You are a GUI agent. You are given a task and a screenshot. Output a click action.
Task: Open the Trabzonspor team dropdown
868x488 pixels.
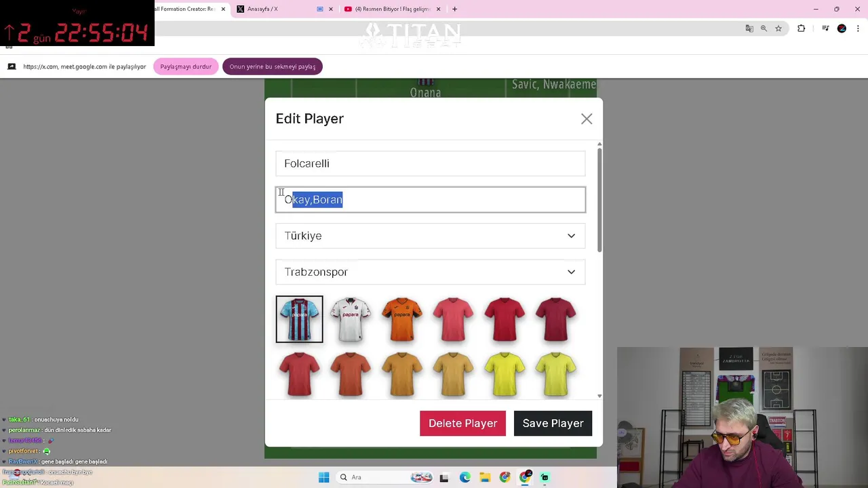pyautogui.click(x=431, y=272)
